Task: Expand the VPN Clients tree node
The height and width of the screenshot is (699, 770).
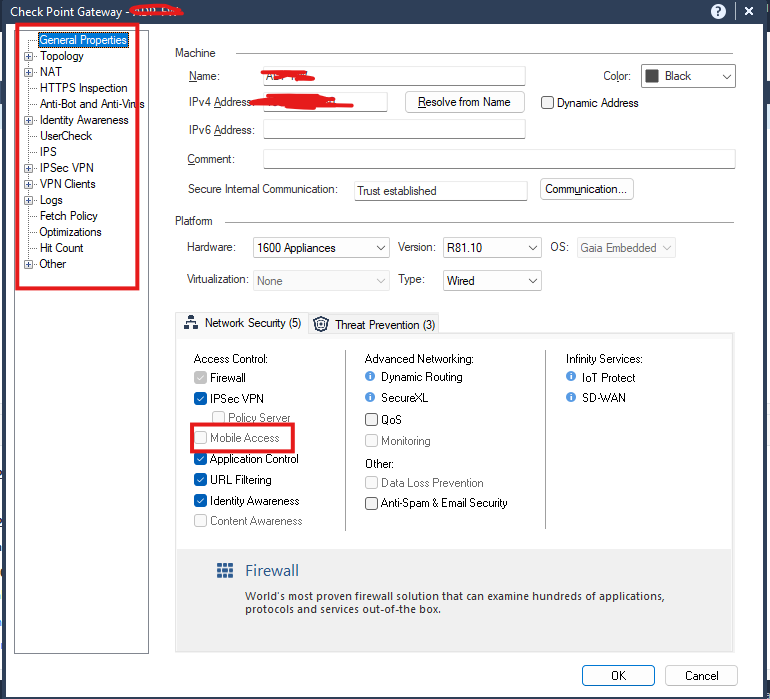Action: pyautogui.click(x=28, y=185)
